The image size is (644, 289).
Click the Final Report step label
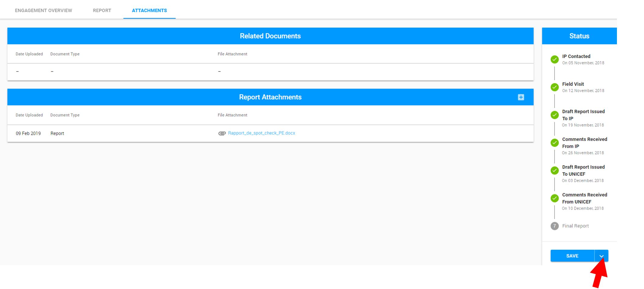click(575, 226)
